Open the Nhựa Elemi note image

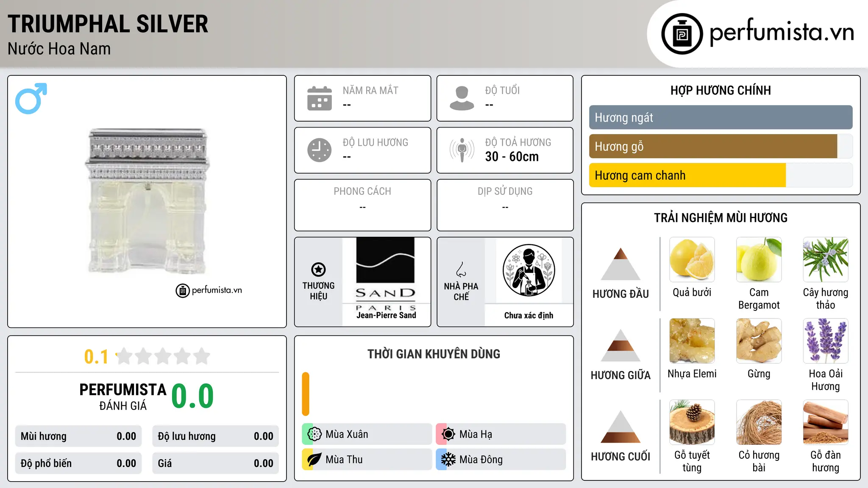coord(692,341)
